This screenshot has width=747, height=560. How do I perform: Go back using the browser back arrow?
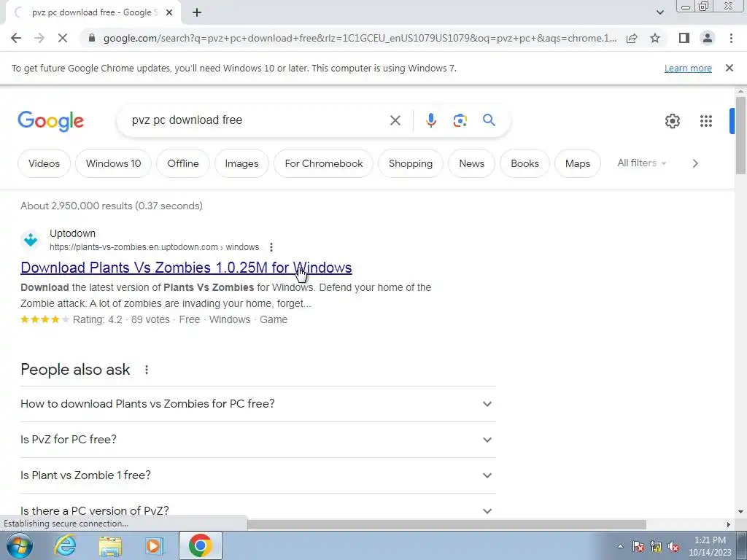click(16, 38)
